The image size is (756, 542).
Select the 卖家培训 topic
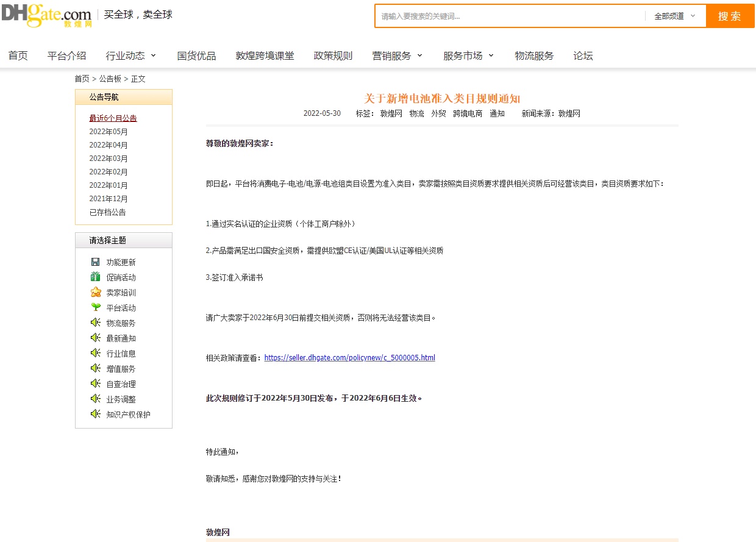tap(121, 293)
